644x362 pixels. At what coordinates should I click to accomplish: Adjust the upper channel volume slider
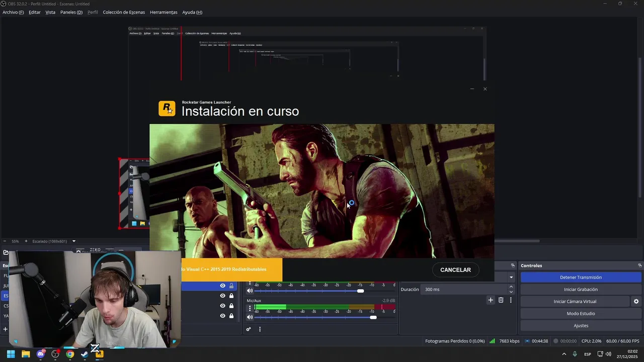[x=360, y=291]
